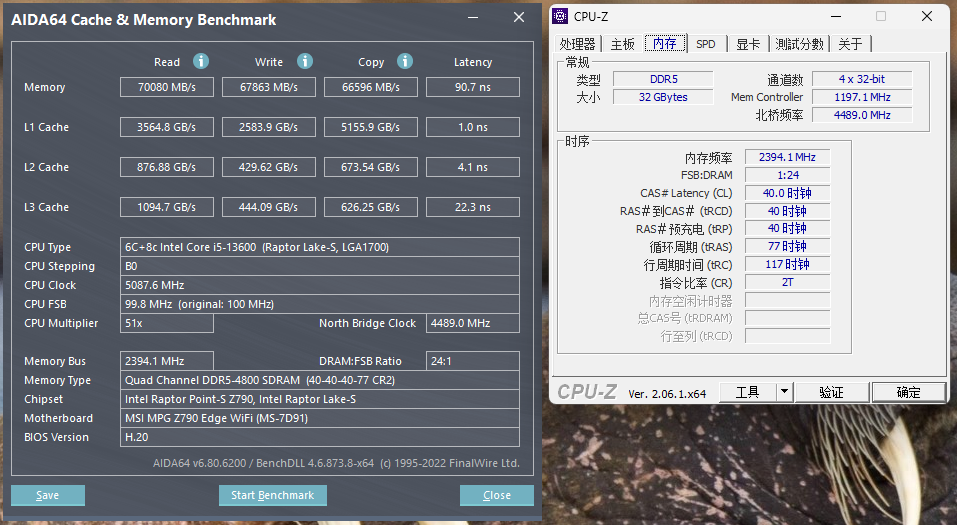Click the Memory Bus 2394.1 MHz field in AIDA64

[167, 361]
